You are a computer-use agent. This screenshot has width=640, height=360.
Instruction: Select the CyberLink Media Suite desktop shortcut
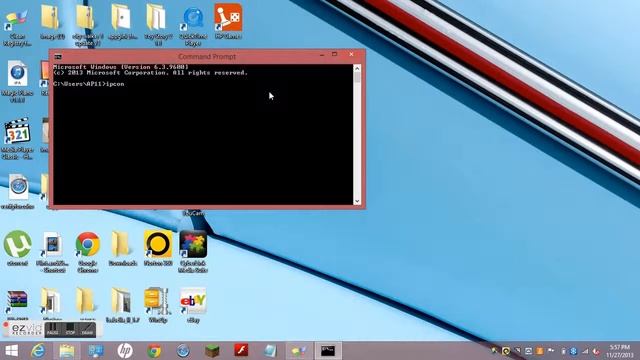(193, 251)
